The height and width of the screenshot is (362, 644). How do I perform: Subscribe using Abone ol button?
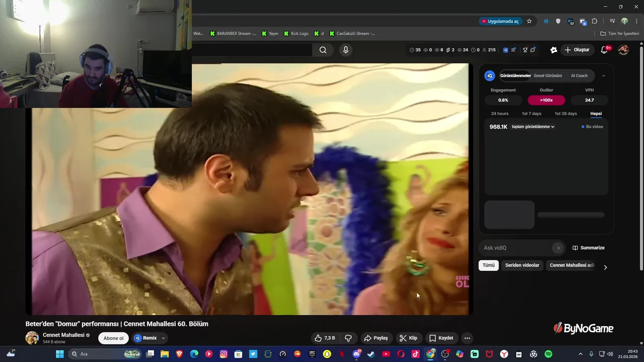pos(113,338)
